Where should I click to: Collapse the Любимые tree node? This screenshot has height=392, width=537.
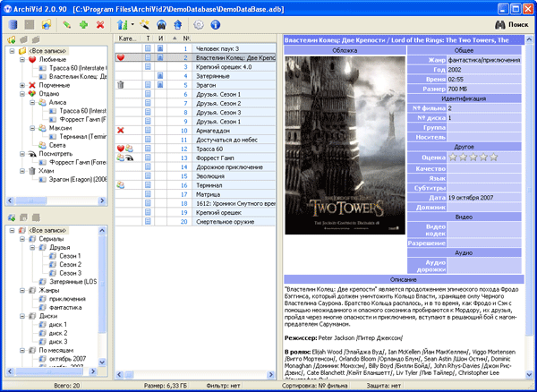[x=22, y=59]
